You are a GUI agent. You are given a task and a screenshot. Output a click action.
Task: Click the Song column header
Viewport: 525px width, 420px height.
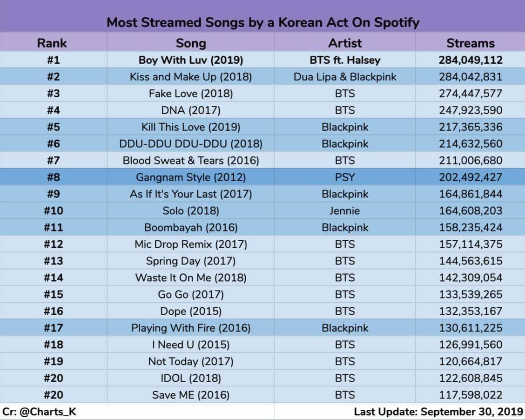pos(191,43)
